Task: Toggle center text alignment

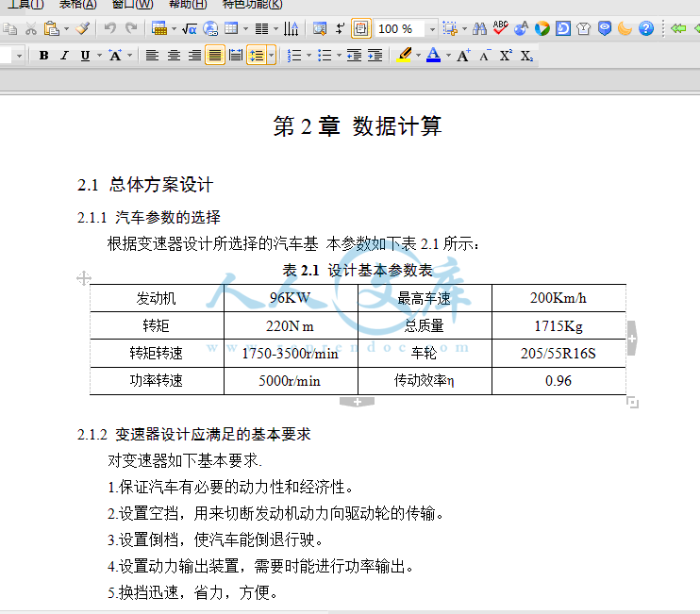Action: tap(174, 56)
